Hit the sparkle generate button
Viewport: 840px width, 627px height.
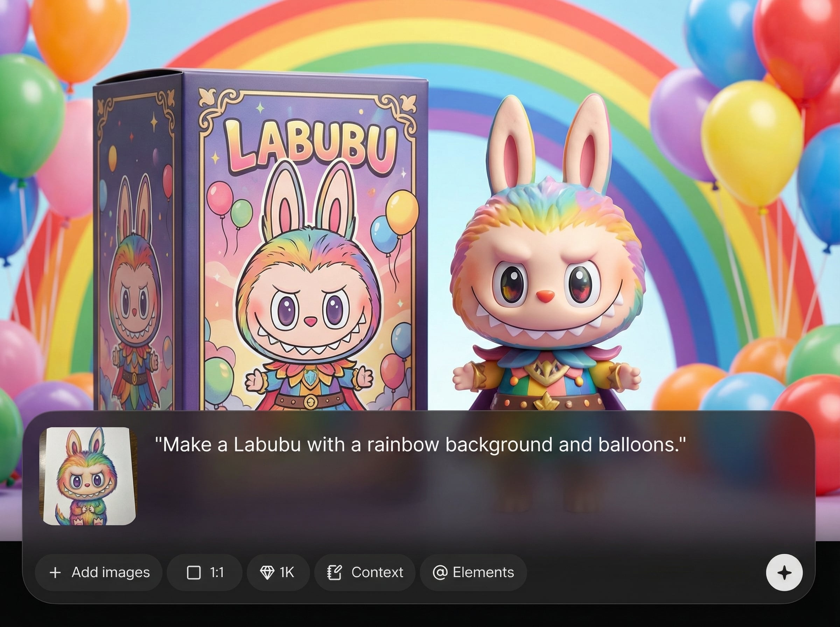[784, 572]
